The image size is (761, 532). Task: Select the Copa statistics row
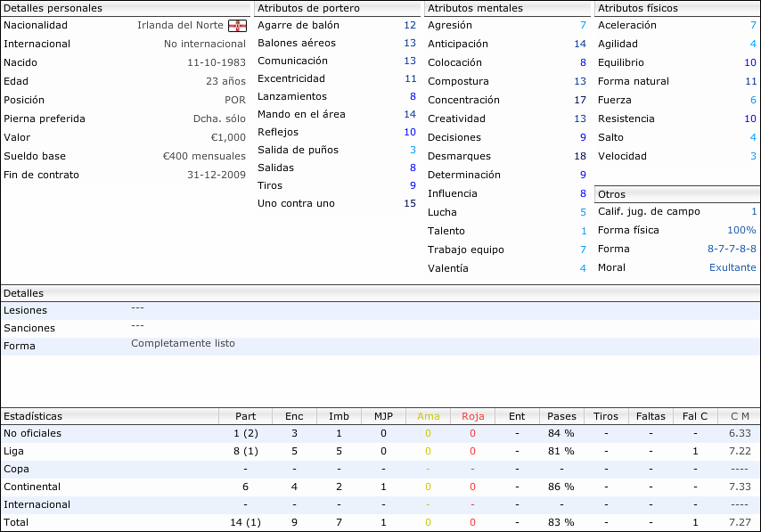point(380,470)
